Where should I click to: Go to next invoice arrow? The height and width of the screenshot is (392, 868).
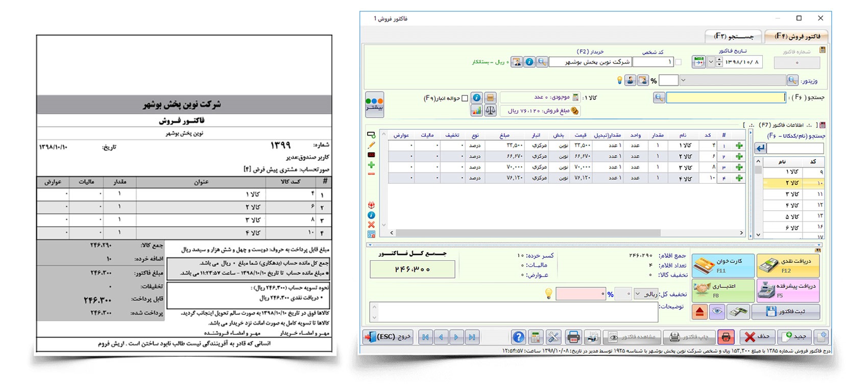(456, 337)
